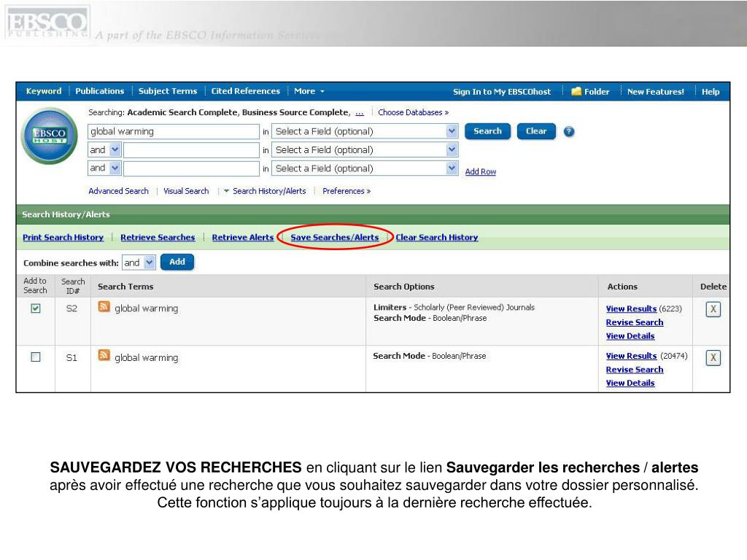Open the third row boolean operator dropdown
Viewport: 747px width, 560px height.
point(105,168)
